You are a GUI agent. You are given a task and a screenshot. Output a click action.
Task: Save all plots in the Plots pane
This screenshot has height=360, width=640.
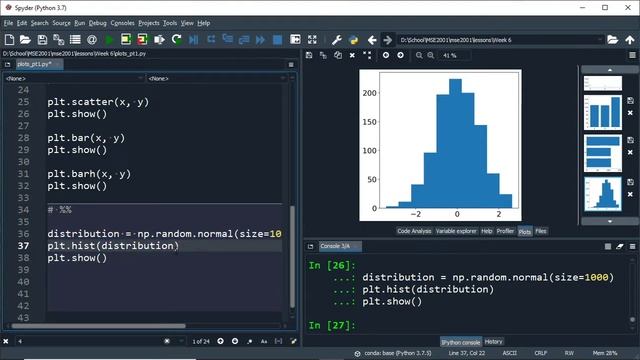click(323, 55)
